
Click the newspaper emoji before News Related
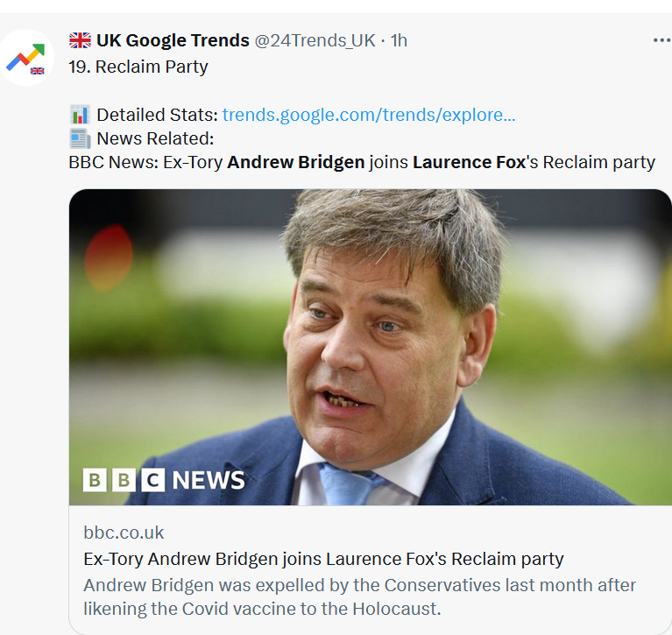pyautogui.click(x=80, y=138)
